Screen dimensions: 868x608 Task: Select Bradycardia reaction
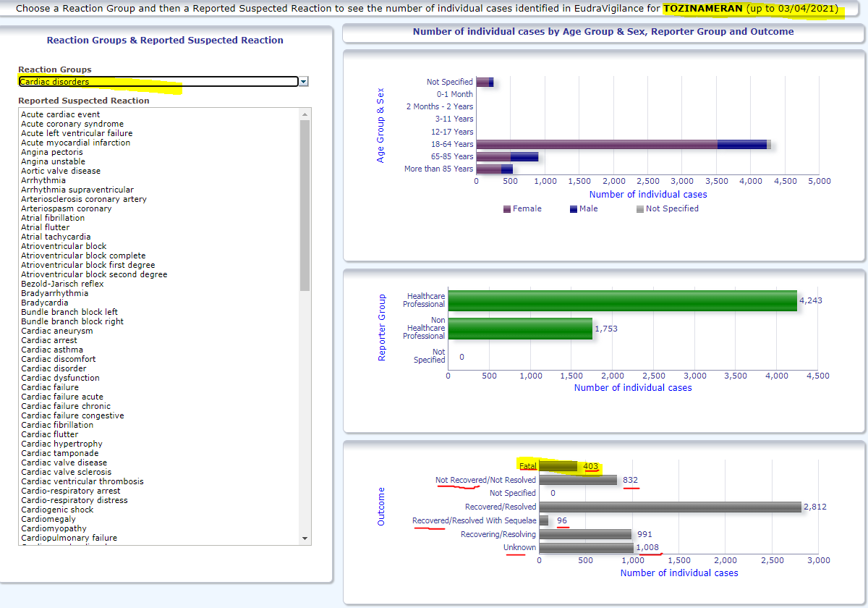click(x=45, y=303)
